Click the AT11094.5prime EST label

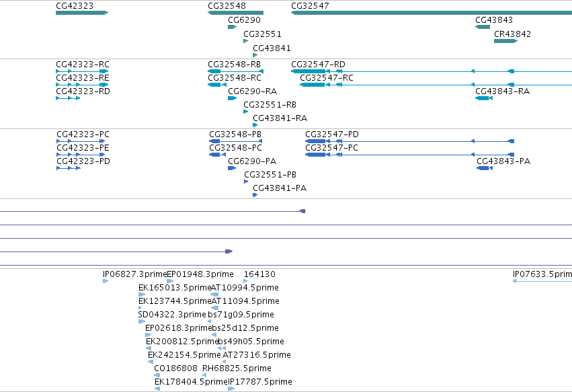point(245,301)
